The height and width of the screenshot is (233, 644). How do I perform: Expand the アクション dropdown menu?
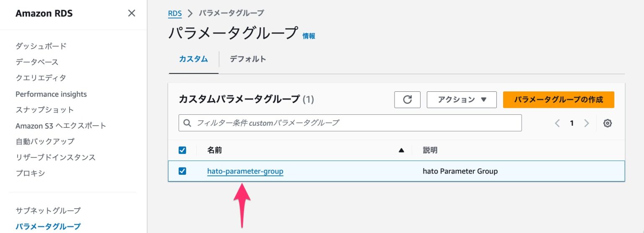point(461,100)
